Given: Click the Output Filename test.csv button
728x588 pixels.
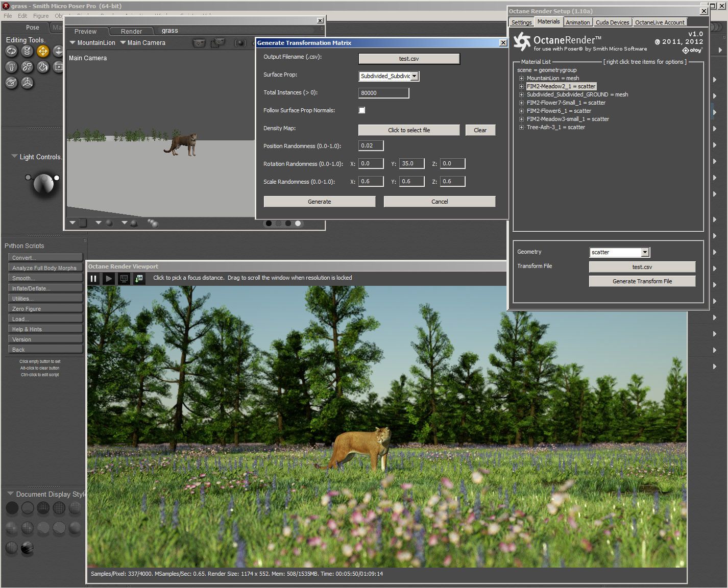Looking at the screenshot, I should pos(409,59).
